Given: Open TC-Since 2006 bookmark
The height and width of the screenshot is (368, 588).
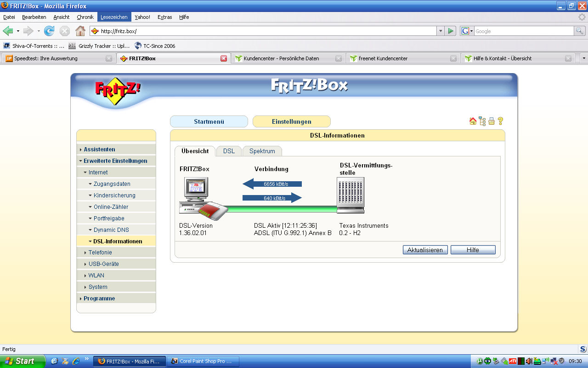Looking at the screenshot, I should 155,46.
